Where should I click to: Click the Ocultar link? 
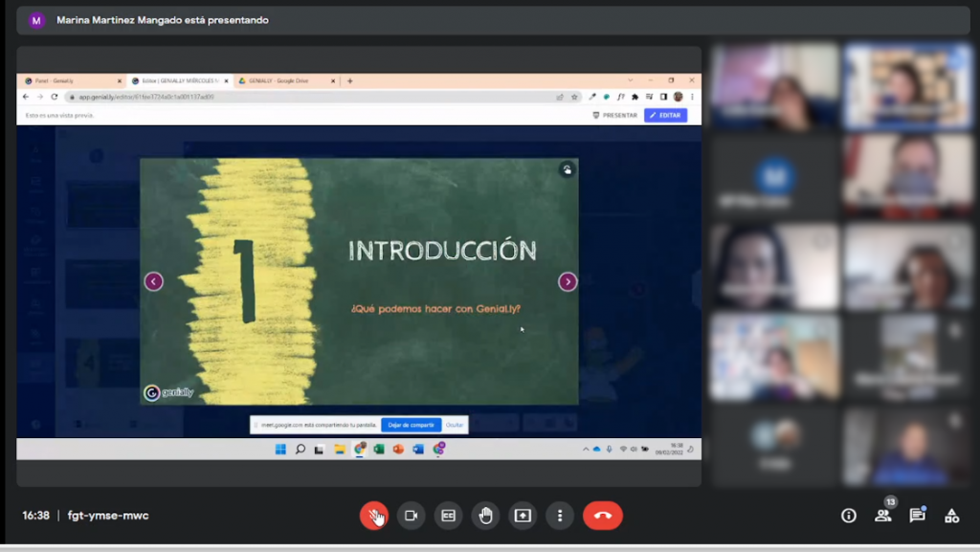[x=455, y=425]
